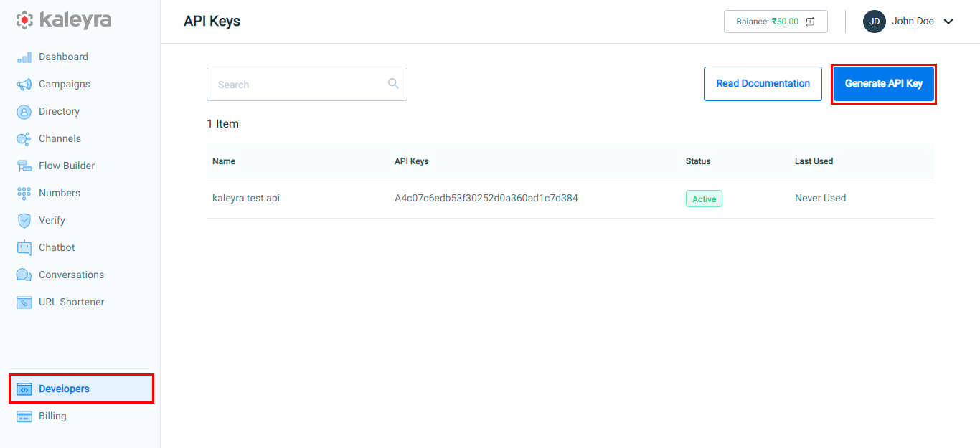Click the Last Used column header
Viewport: 980px width, 448px height.
(x=814, y=161)
